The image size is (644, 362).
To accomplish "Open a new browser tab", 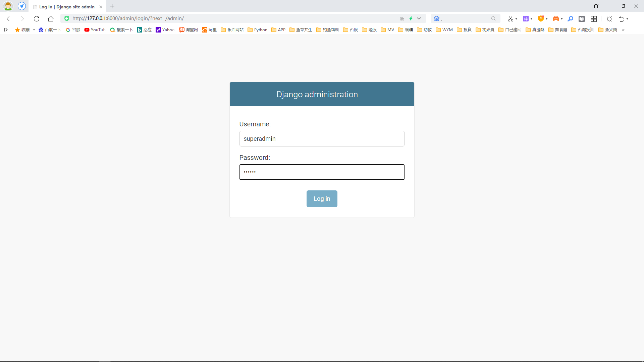I will pos(112,6).
